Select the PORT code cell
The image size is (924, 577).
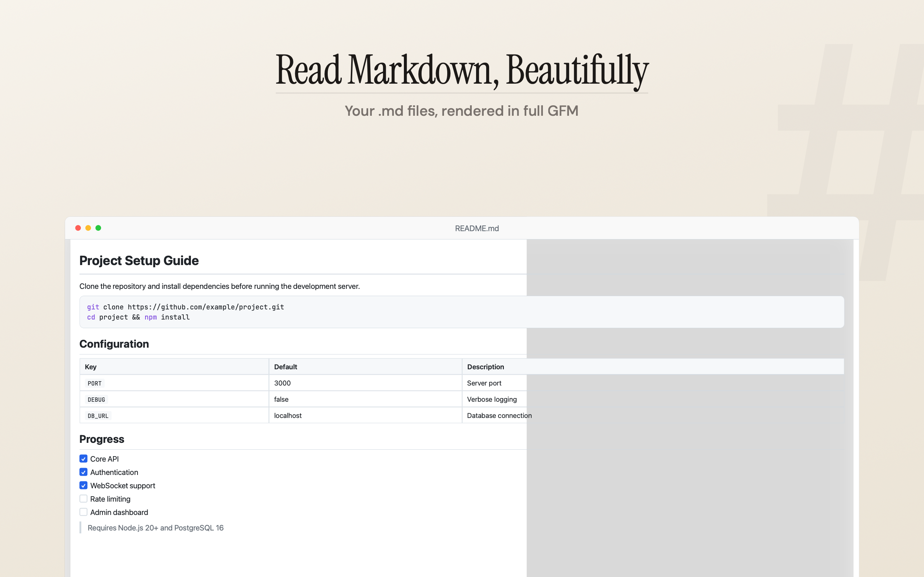click(x=94, y=383)
